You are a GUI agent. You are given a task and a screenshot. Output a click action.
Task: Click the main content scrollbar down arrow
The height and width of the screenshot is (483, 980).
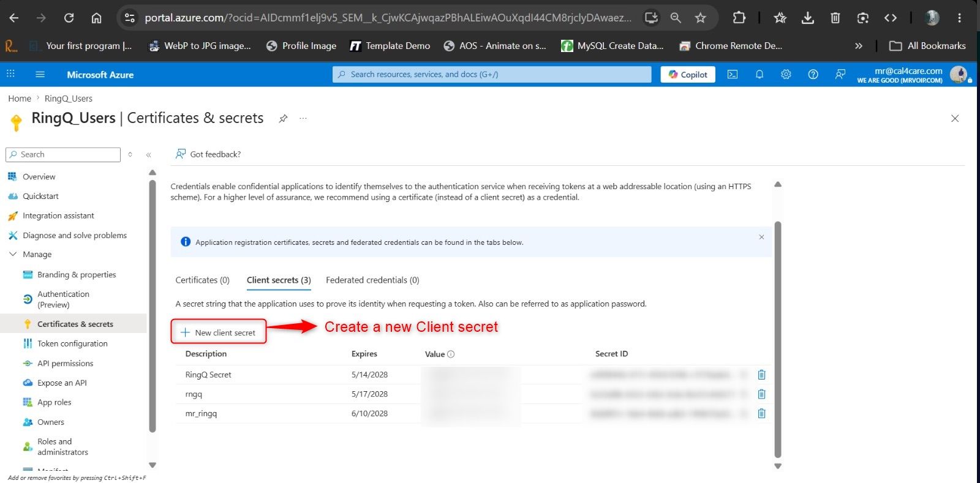point(778,466)
